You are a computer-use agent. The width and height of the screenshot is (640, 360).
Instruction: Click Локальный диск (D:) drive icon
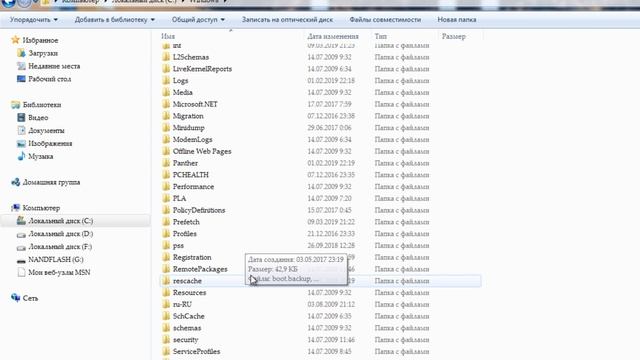coord(21,234)
